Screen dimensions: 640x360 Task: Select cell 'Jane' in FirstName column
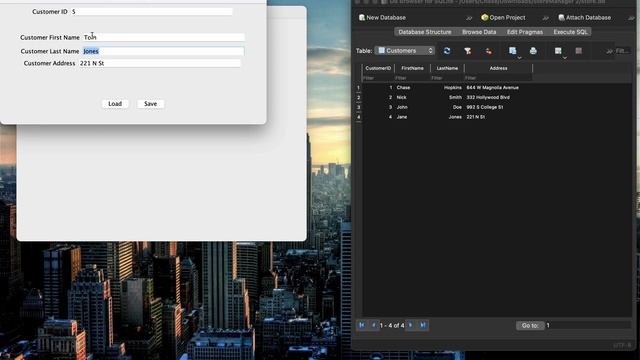(412, 117)
